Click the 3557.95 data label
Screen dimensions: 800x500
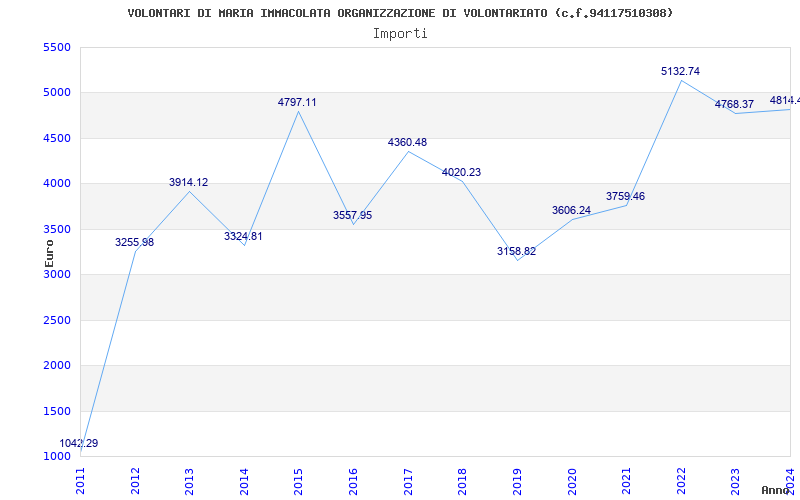(x=353, y=215)
